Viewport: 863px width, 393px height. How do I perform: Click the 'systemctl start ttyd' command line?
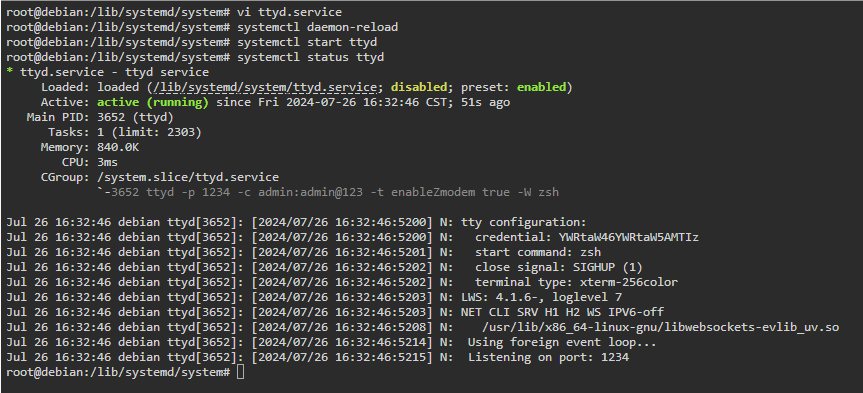point(191,42)
